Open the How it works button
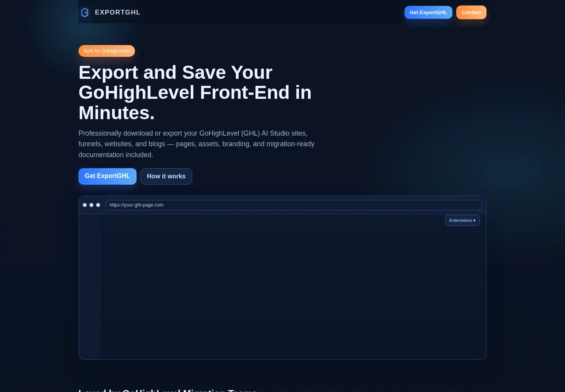565x392 pixels. [x=166, y=176]
